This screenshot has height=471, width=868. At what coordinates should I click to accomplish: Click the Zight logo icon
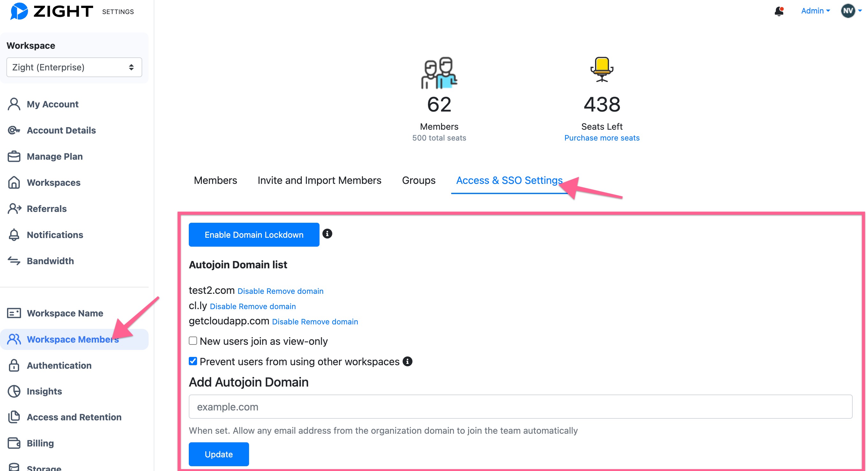pos(19,11)
